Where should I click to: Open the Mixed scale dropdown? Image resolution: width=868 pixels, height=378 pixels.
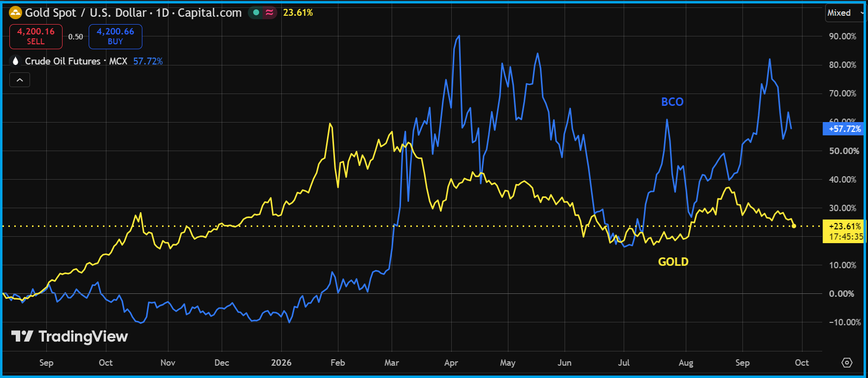pos(845,13)
